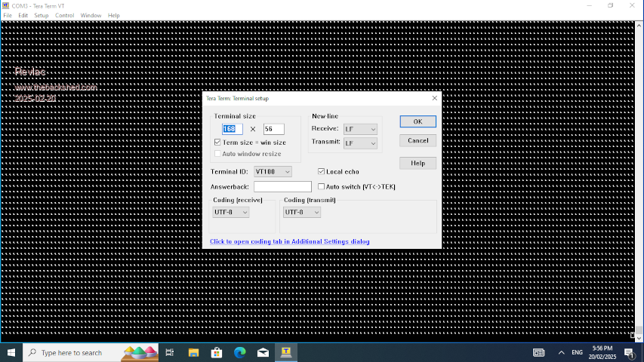Open Microsoft Edge browser icon
644x362 pixels.
click(239, 352)
